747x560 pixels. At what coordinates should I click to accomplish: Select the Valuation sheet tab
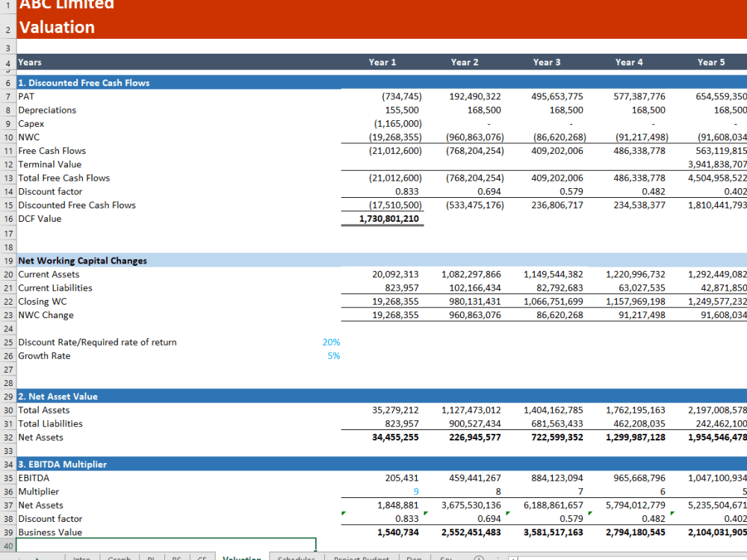tap(241, 558)
